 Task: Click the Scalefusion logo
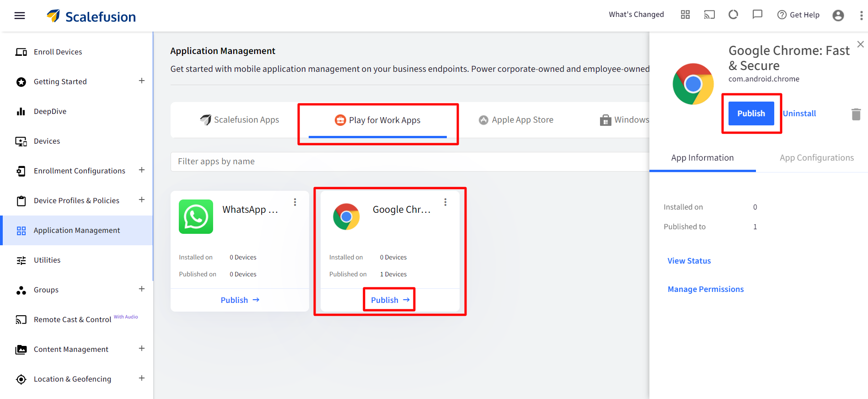[x=91, y=16]
